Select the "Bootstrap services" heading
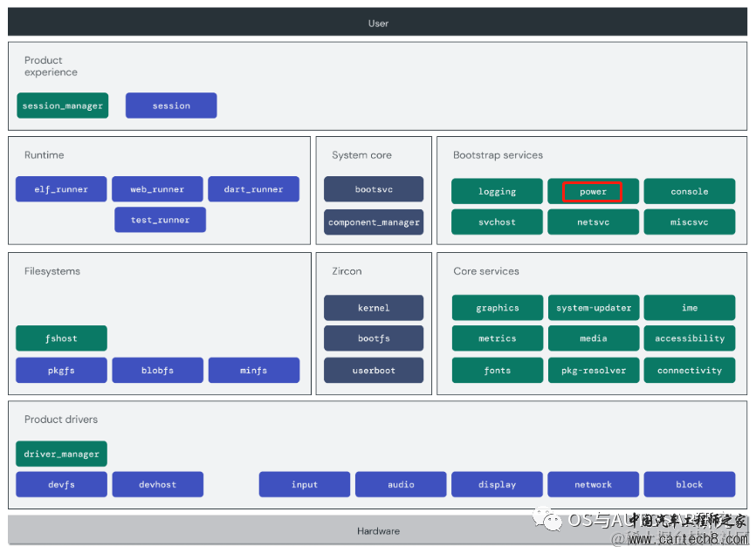This screenshot has width=756, height=553. [x=498, y=155]
